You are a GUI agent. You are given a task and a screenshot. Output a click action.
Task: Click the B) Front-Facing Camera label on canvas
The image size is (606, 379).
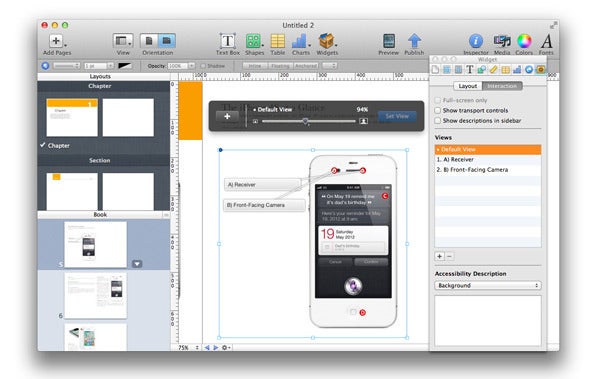(264, 205)
